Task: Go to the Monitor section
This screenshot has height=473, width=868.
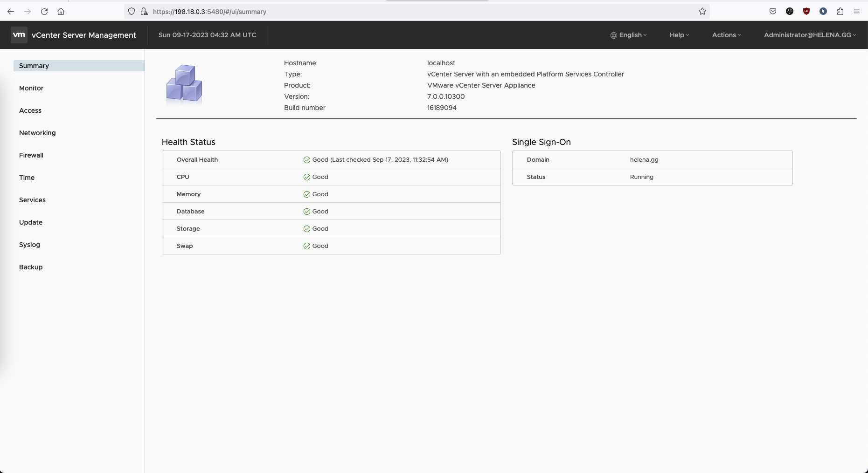Action: pos(31,88)
